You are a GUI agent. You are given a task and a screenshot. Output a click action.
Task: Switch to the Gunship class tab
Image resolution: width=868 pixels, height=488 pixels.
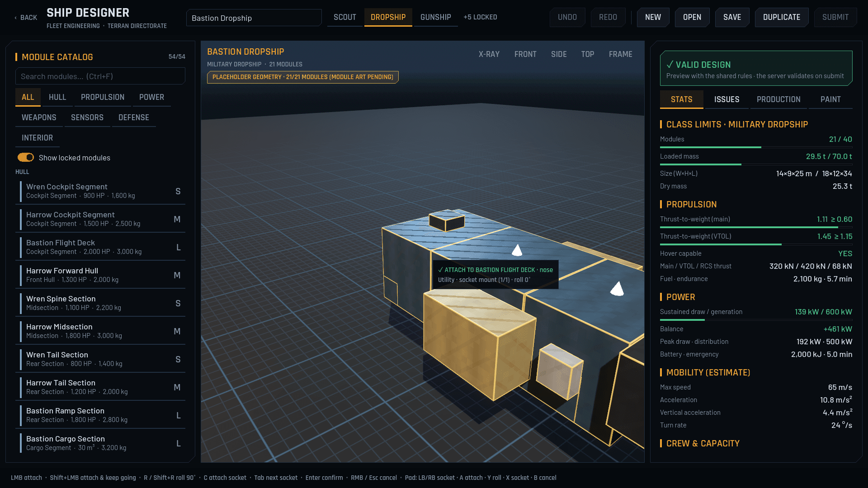tap(435, 17)
